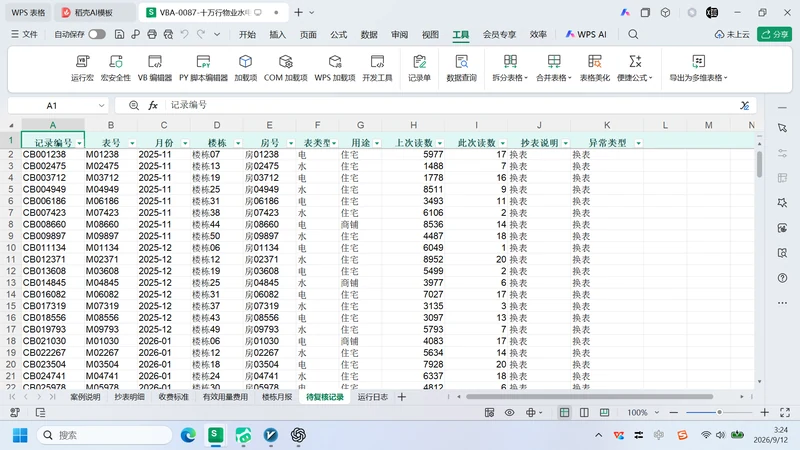Image resolution: width=800 pixels, height=450 pixels.
Task: Switch to full screen view icon
Action: pos(785,412)
